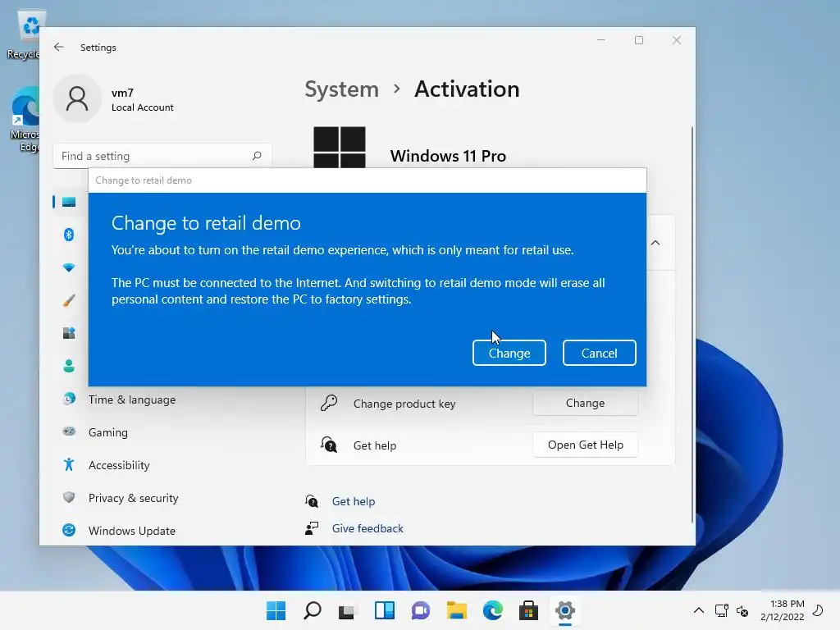The height and width of the screenshot is (630, 840).
Task: Open taskbar Search
Action: [x=313, y=610]
